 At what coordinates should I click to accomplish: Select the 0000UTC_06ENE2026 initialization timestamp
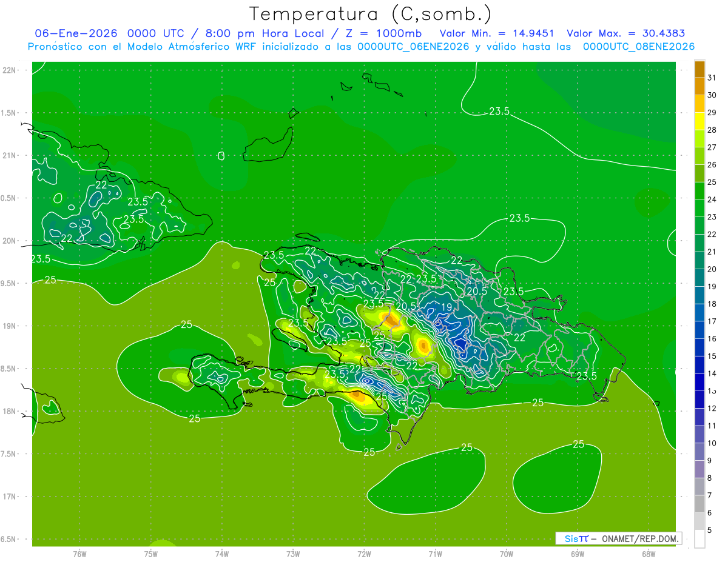click(413, 47)
